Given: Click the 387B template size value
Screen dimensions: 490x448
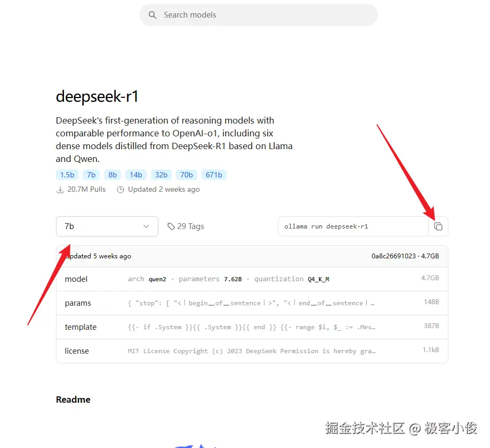Looking at the screenshot, I should pyautogui.click(x=431, y=326).
